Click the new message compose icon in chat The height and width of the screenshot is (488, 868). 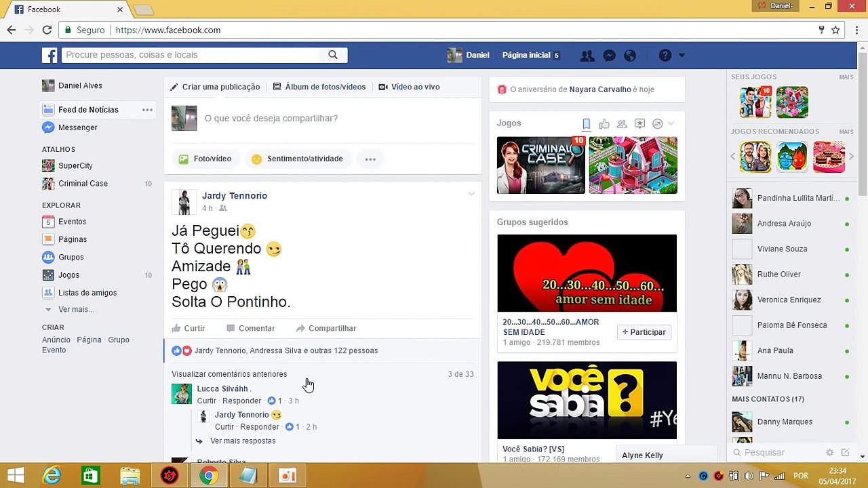[845, 453]
